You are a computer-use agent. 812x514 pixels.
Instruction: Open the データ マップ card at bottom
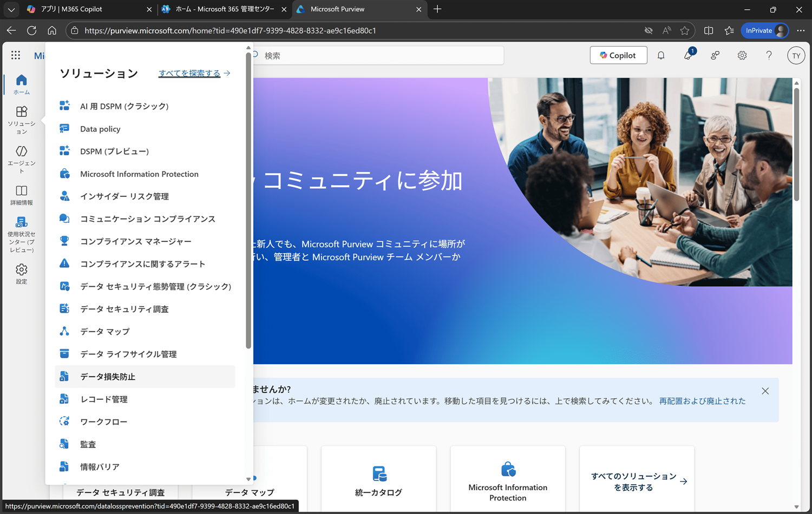(x=250, y=492)
